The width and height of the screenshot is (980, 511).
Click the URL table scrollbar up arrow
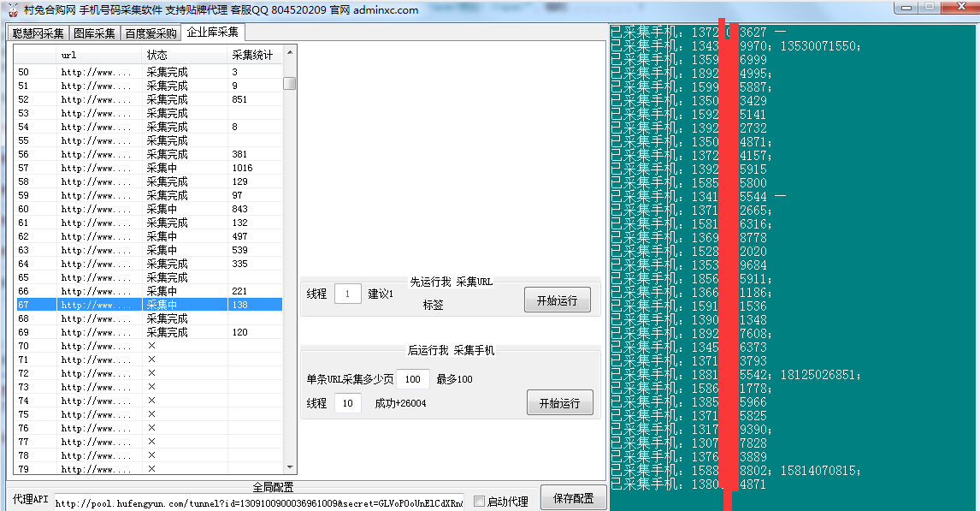[x=289, y=51]
